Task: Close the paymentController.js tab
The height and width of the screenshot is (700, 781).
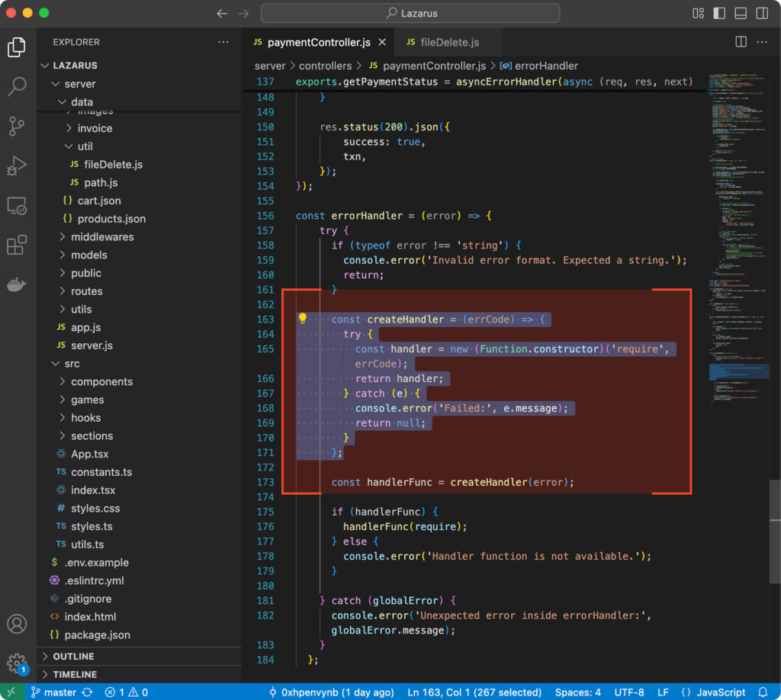Action: point(382,42)
